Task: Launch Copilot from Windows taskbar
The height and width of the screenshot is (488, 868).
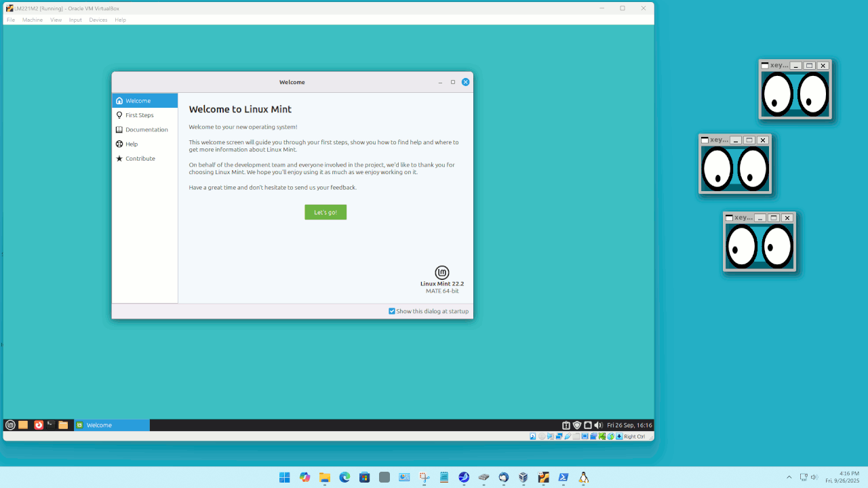Action: click(304, 477)
